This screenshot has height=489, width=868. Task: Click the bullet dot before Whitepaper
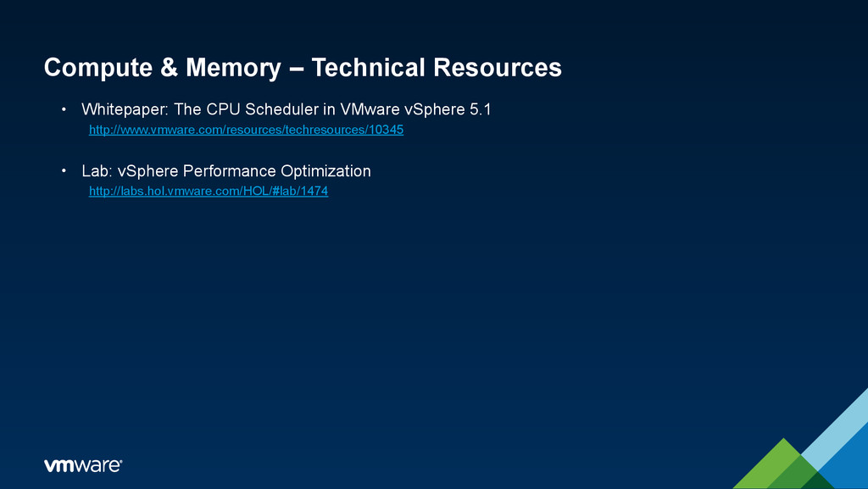[64, 109]
